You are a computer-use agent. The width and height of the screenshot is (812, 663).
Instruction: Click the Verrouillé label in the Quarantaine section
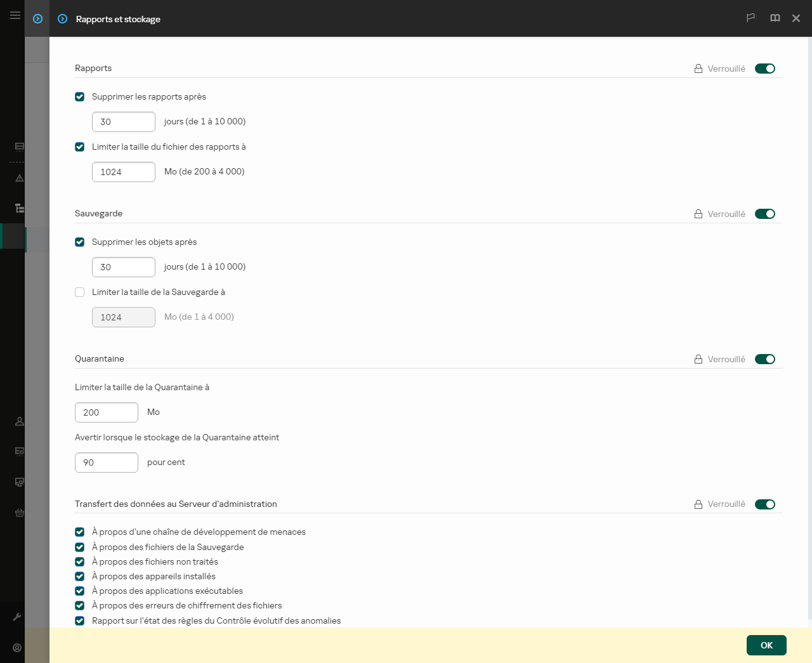[x=726, y=359]
